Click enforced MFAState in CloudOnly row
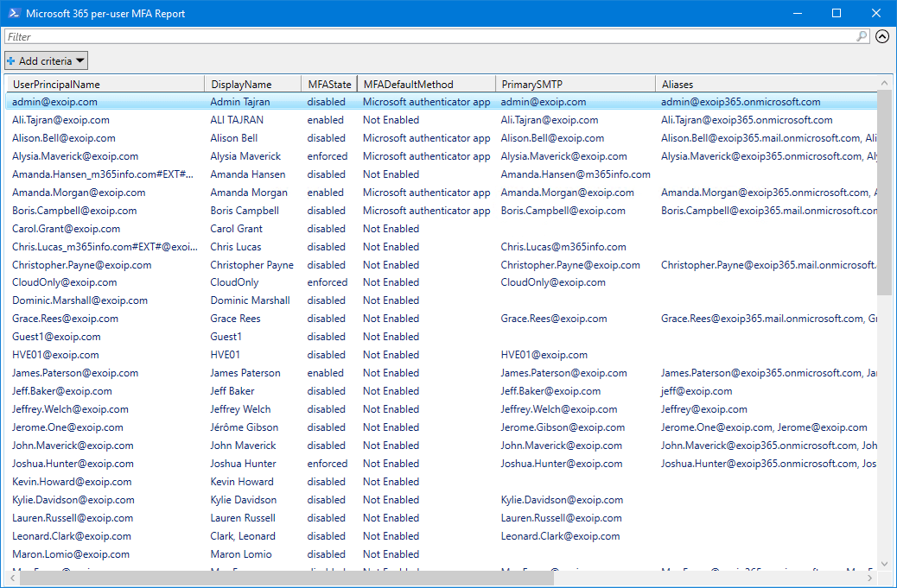The image size is (897, 588). [x=328, y=282]
